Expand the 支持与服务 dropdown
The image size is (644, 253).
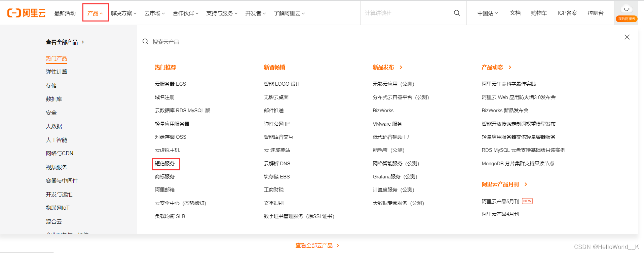tap(222, 13)
